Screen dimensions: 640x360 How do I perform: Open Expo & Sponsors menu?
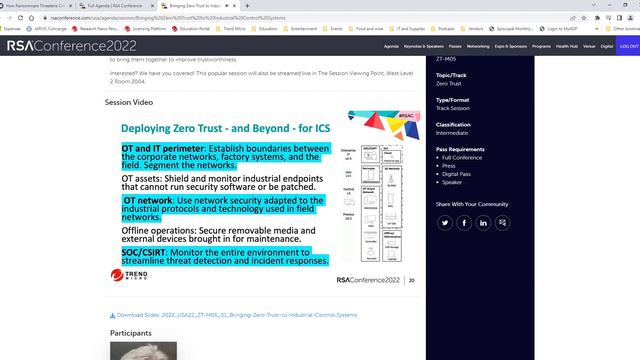click(x=511, y=47)
